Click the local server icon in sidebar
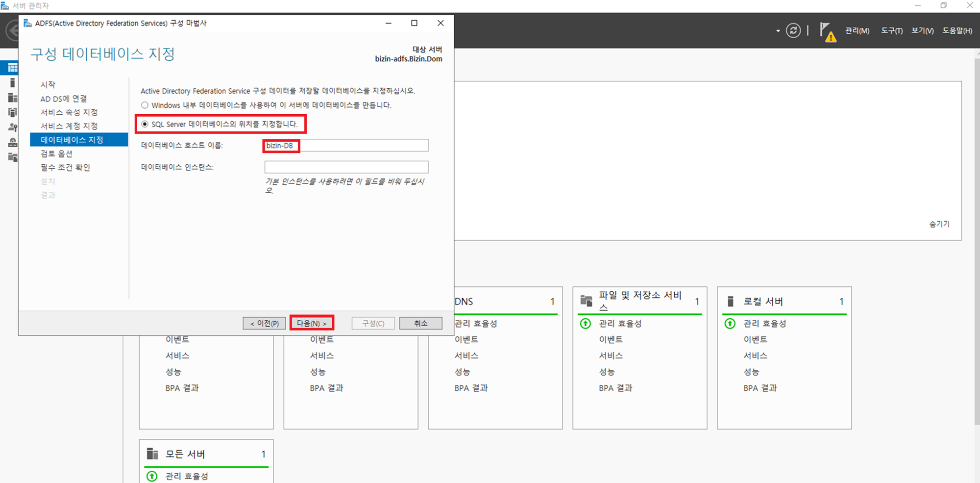 [13, 83]
